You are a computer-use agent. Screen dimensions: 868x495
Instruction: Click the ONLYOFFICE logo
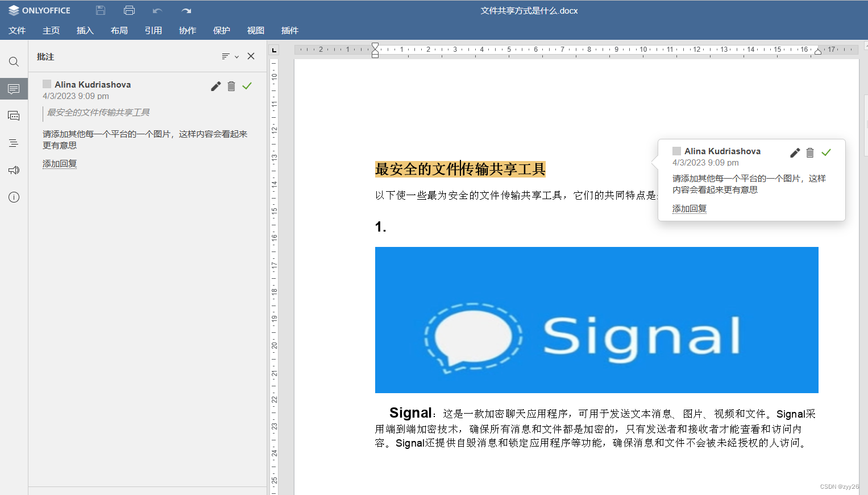pos(39,10)
